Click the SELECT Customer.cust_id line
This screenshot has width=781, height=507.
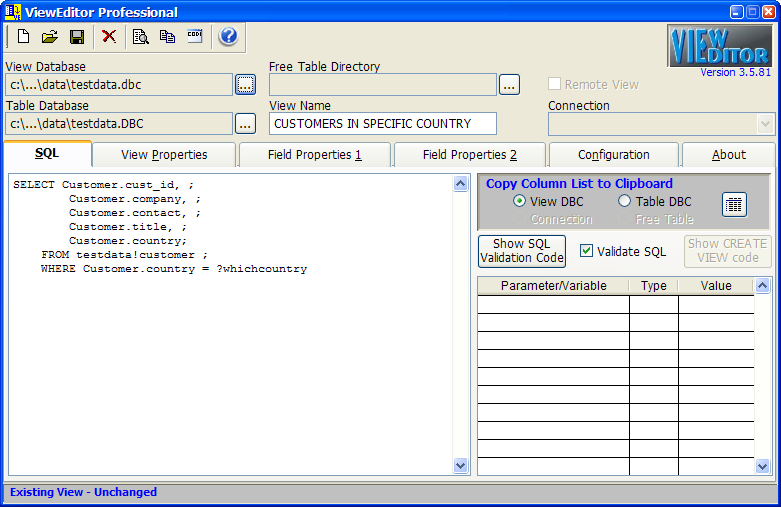103,185
